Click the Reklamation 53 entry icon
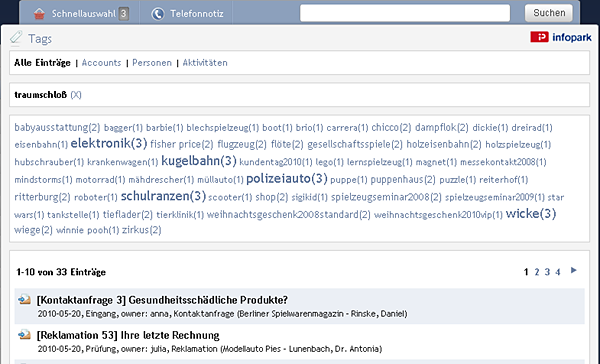The height and width of the screenshot is (364, 600). tap(24, 335)
